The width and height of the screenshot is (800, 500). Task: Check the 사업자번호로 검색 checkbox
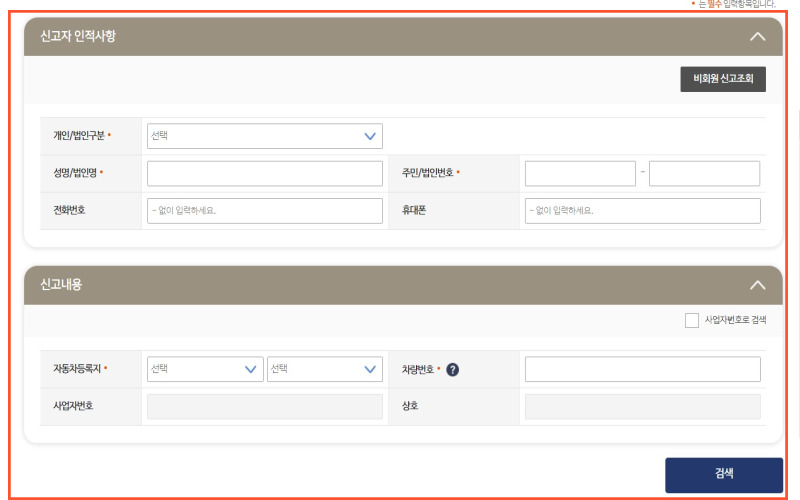click(692, 320)
